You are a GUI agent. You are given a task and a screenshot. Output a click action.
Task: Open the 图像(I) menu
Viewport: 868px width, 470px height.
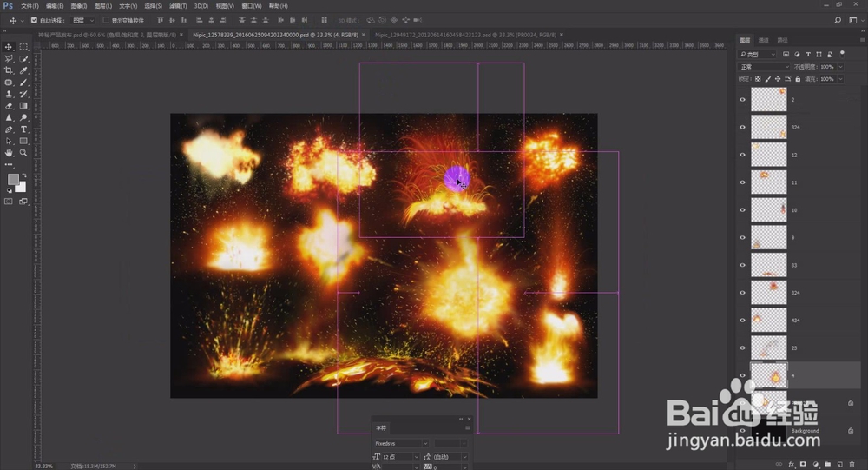coord(79,6)
